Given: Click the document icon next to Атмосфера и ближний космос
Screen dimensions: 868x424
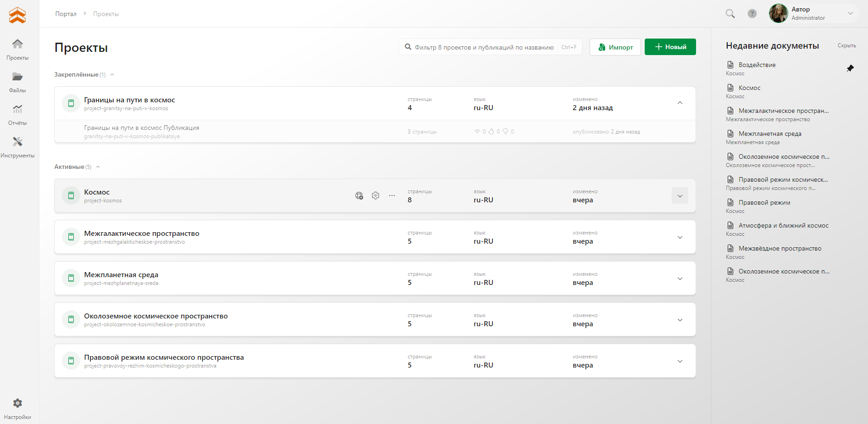Looking at the screenshot, I should pyautogui.click(x=730, y=225).
